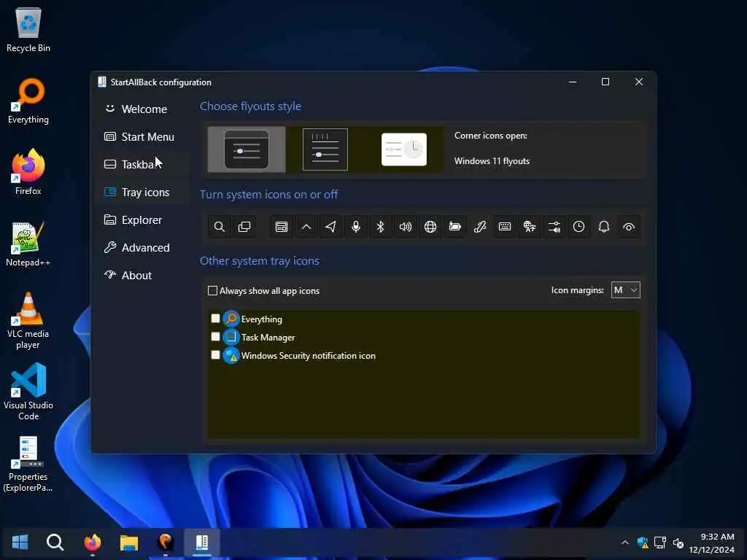Image resolution: width=747 pixels, height=560 pixels.
Task: Open the Windows Start button
Action: pos(20,542)
